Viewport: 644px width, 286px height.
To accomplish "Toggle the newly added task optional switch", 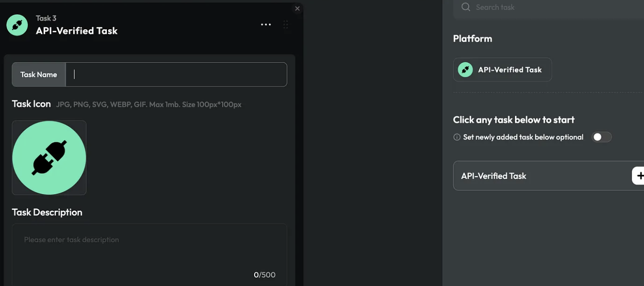I will (x=601, y=137).
